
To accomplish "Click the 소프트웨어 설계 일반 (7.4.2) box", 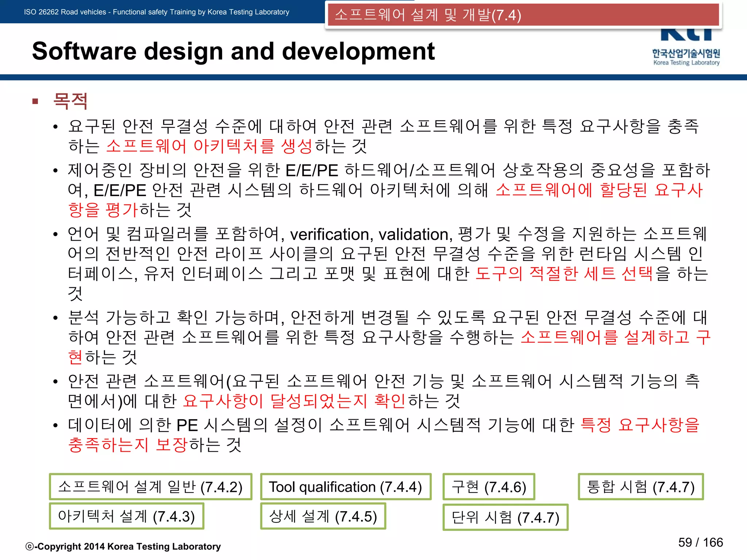I will [x=151, y=487].
